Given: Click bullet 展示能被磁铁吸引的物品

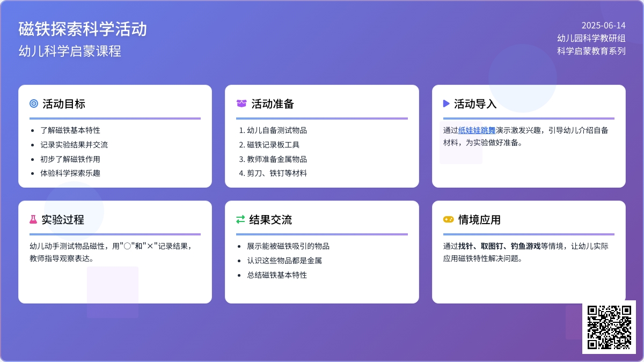Looking at the screenshot, I should pos(288,246).
